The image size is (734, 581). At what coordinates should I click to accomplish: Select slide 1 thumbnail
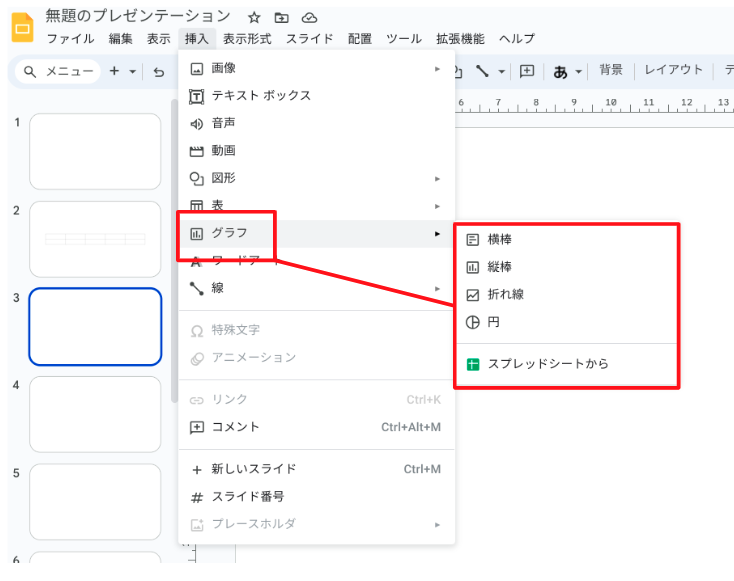95,151
